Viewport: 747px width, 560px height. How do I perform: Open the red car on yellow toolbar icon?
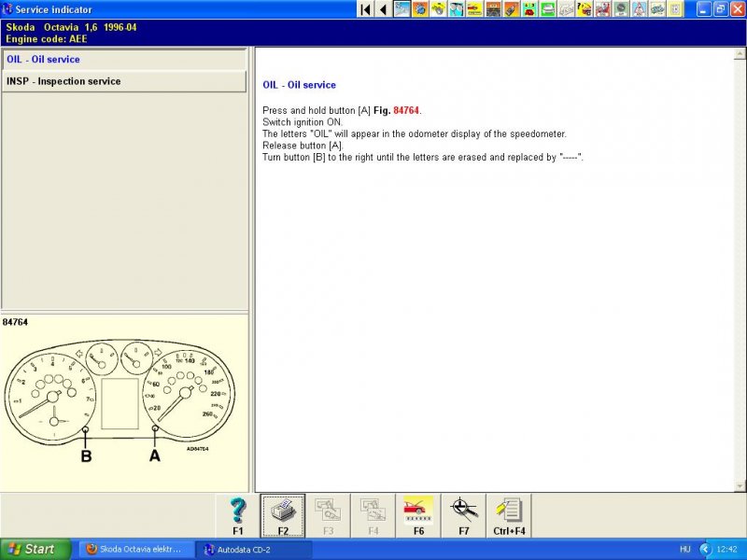pyautogui.click(x=475, y=9)
